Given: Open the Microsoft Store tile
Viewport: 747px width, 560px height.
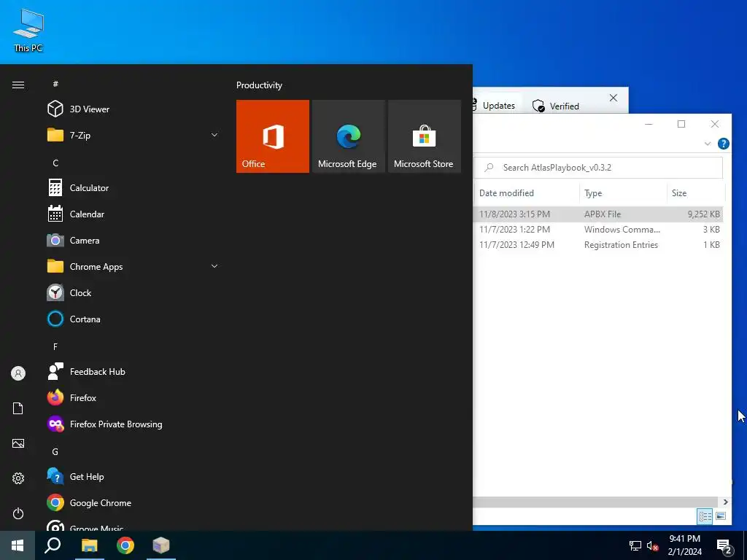Looking at the screenshot, I should (x=425, y=136).
